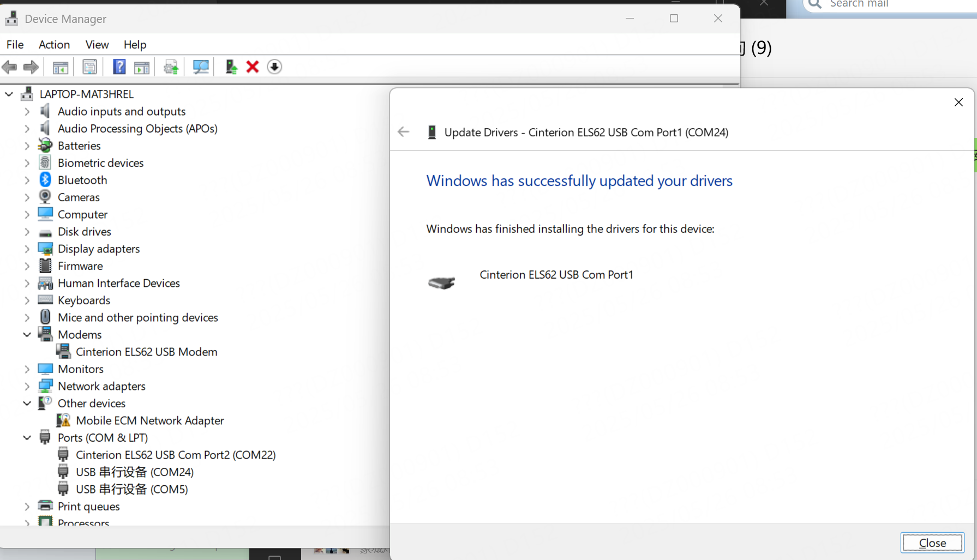Click the Batteries category icon
Viewport: 977px width, 560px height.
pos(45,146)
